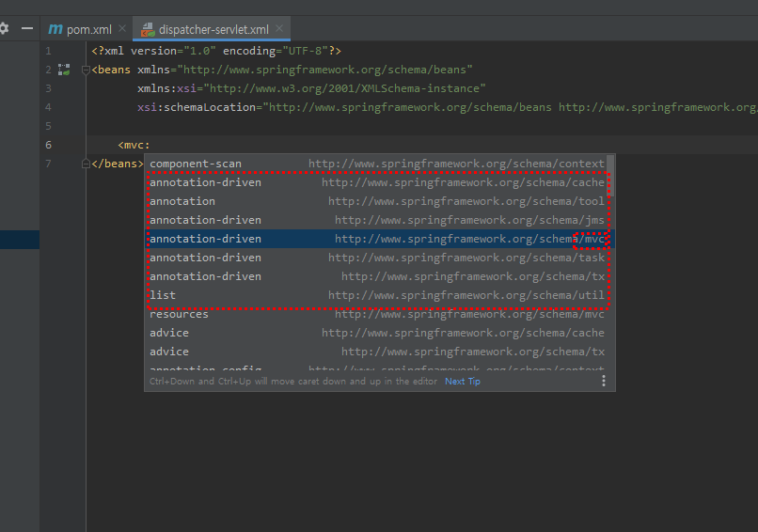Click the closing beans fold marker on line 7
758x532 pixels.
[x=86, y=164]
